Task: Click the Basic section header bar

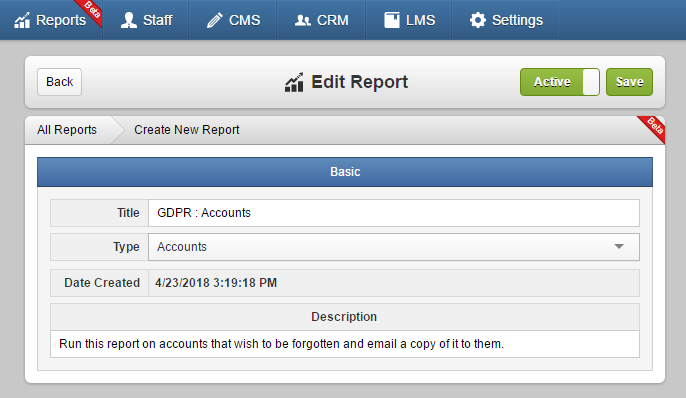Action: point(345,172)
